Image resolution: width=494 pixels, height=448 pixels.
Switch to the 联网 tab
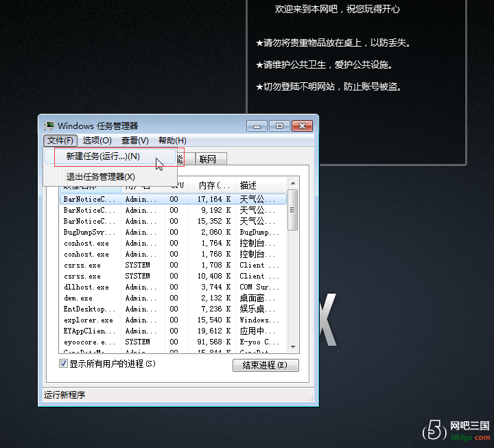(211, 159)
